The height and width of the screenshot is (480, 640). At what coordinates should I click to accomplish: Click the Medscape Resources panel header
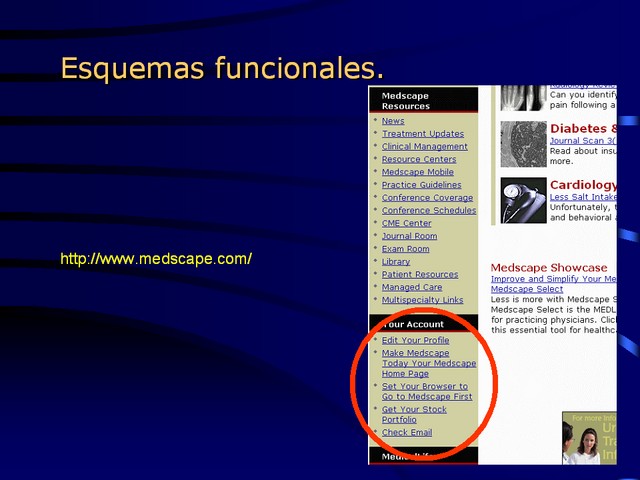[x=423, y=100]
